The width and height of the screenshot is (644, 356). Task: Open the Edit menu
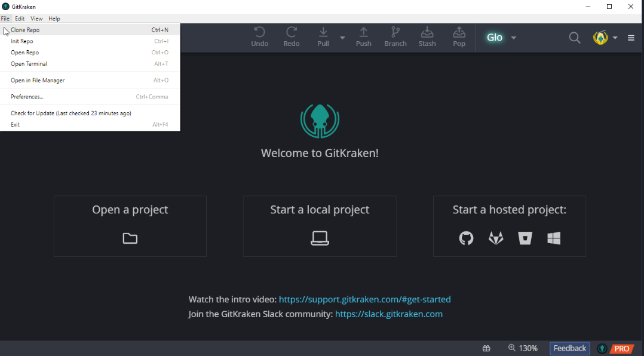[x=20, y=19]
